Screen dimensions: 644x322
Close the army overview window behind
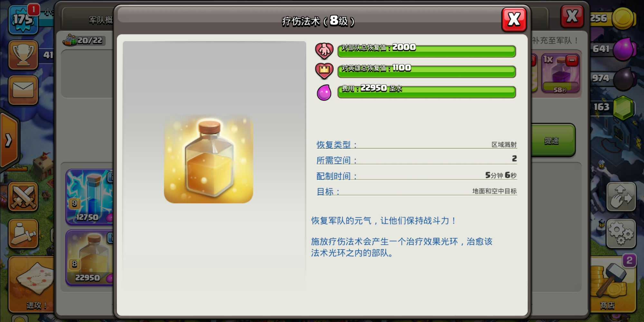point(572,16)
